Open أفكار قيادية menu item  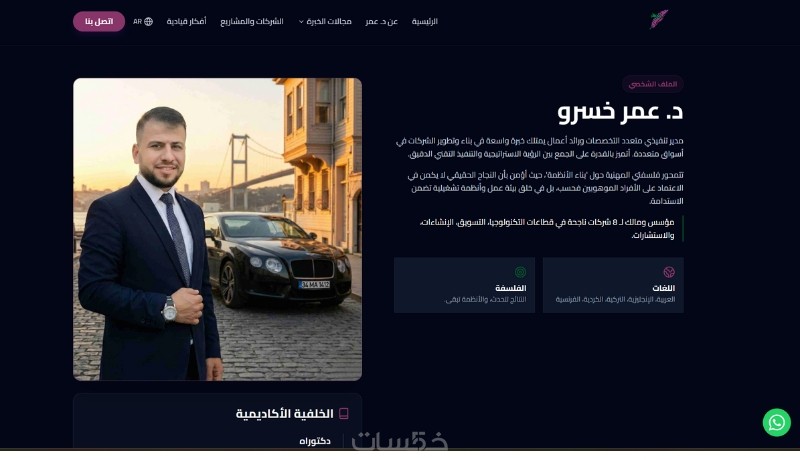186,21
